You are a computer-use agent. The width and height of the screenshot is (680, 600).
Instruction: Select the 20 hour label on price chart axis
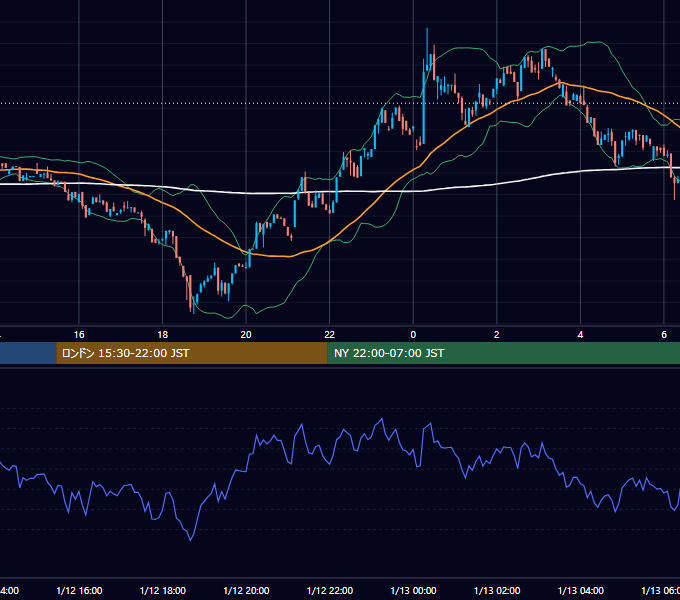(x=246, y=335)
